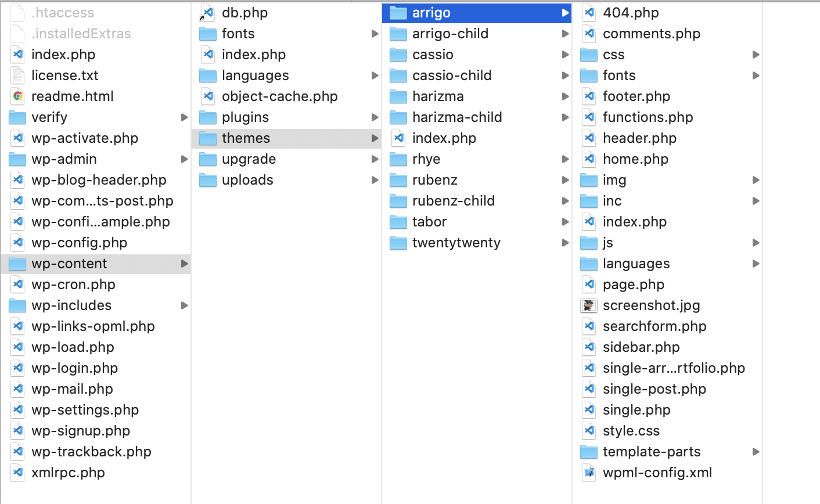This screenshot has width=820, height=504.
Task: Select the object-cache.php file
Action: point(279,96)
